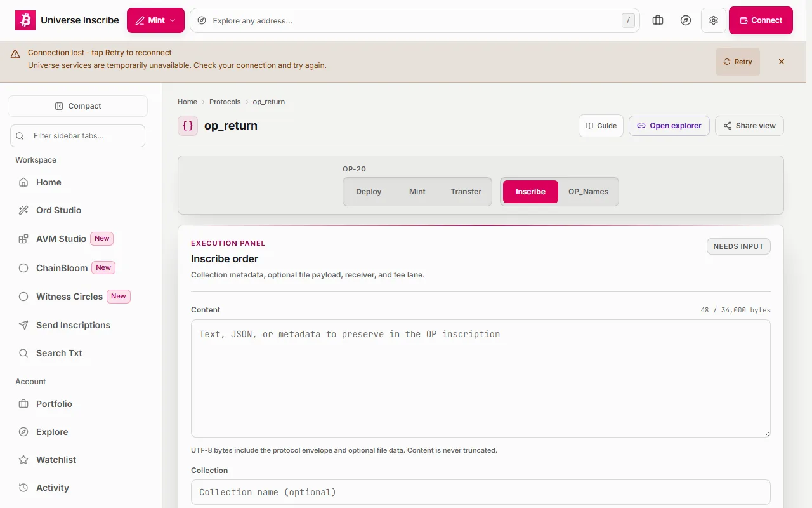The image size is (812, 508).
Task: Click the 48 / 34,000 bytes counter
Action: click(736, 311)
